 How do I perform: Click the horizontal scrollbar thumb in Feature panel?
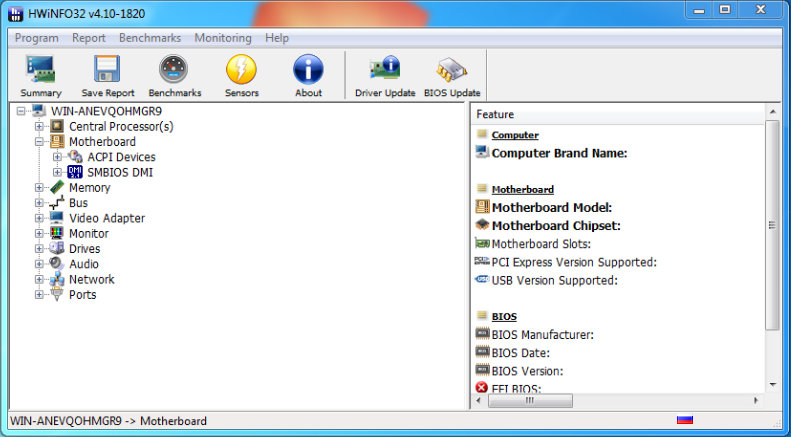tap(530, 400)
